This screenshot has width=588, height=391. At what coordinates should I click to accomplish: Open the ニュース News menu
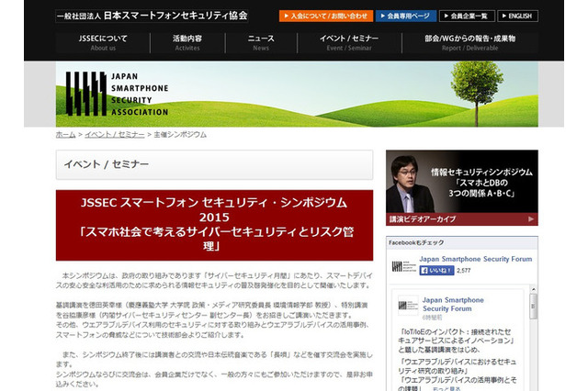tap(261, 43)
